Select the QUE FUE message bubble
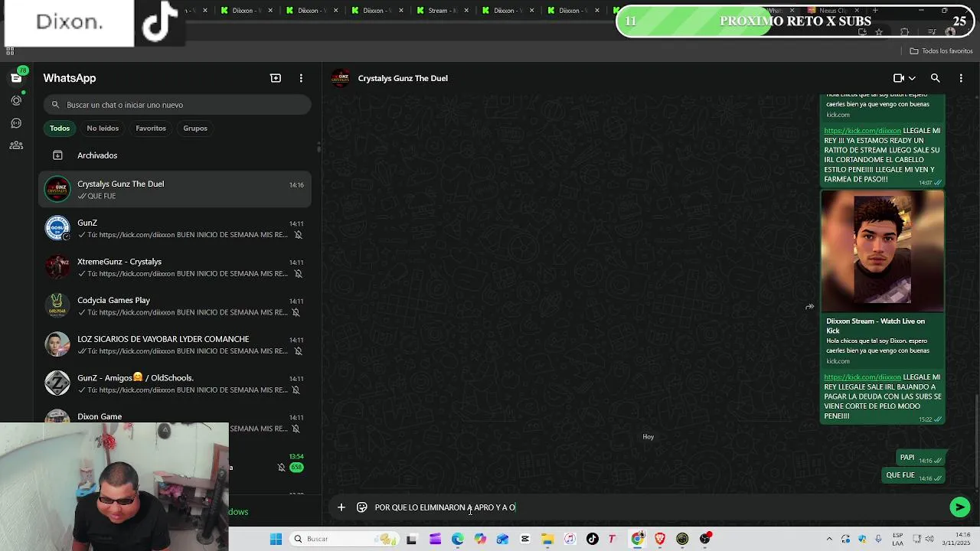 [x=914, y=475]
